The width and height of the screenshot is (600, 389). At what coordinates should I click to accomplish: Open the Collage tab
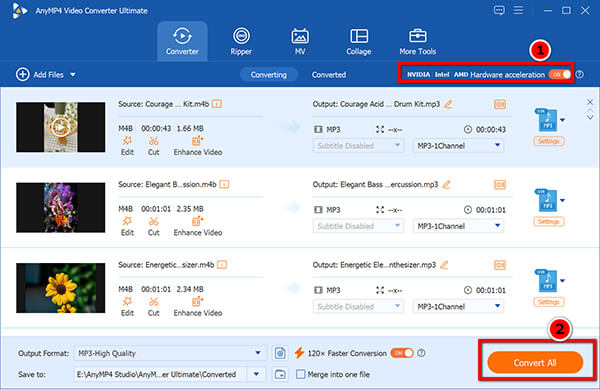[359, 41]
